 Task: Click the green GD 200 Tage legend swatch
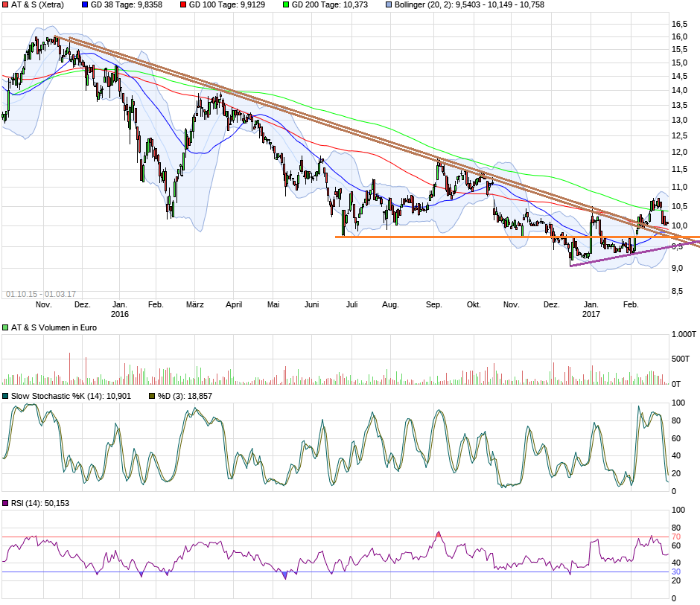click(286, 5)
